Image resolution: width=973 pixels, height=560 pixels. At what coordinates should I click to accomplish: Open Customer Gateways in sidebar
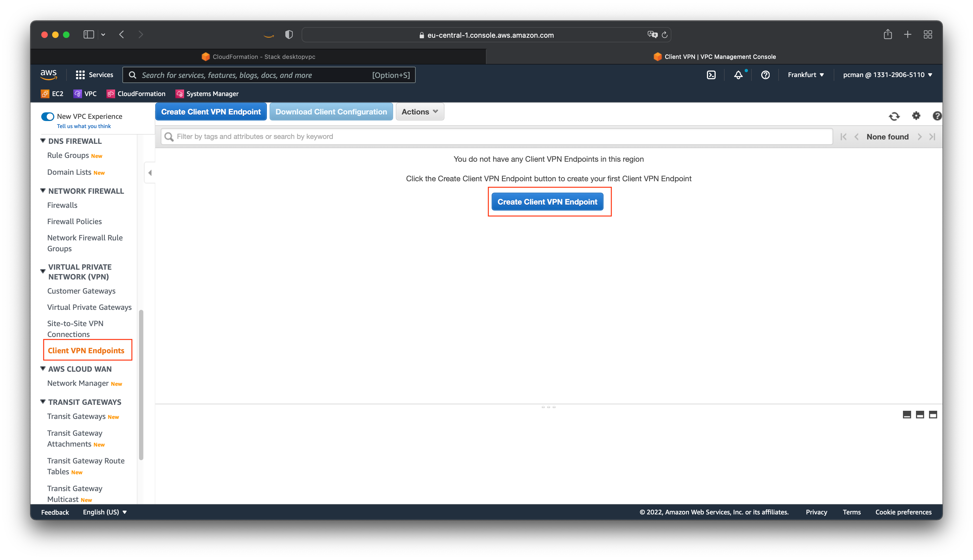tap(81, 291)
